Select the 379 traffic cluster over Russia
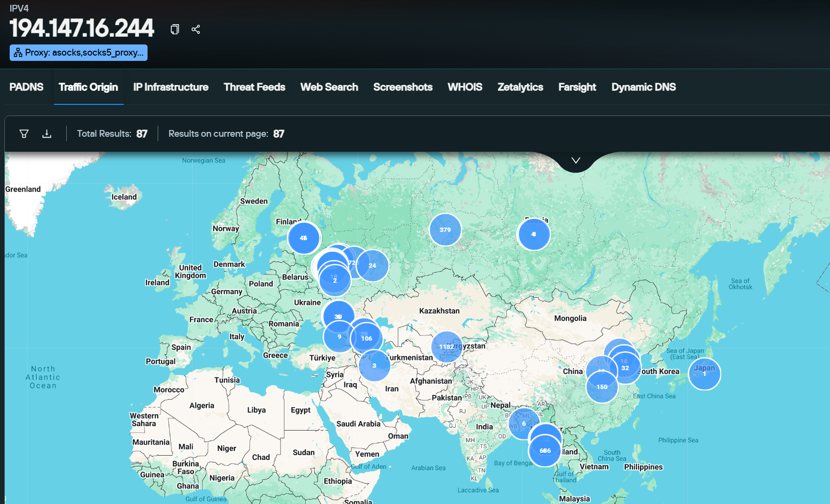The image size is (830, 504). pyautogui.click(x=445, y=230)
